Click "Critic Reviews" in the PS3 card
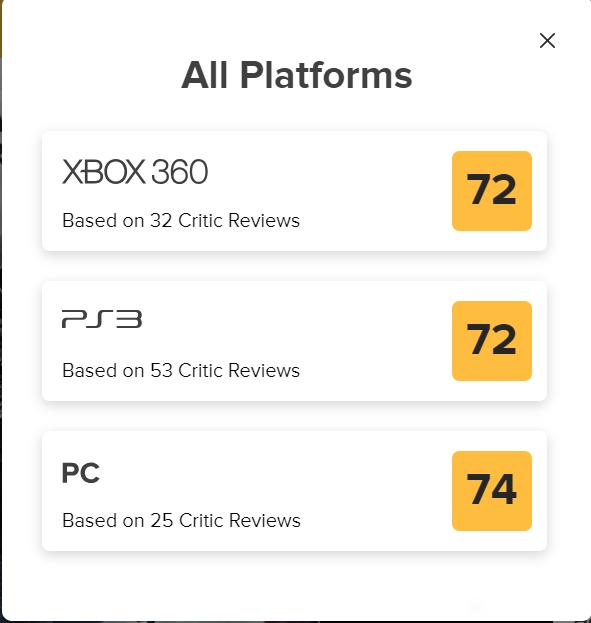Screen dimensions: 591x623 pyautogui.click(x=239, y=370)
